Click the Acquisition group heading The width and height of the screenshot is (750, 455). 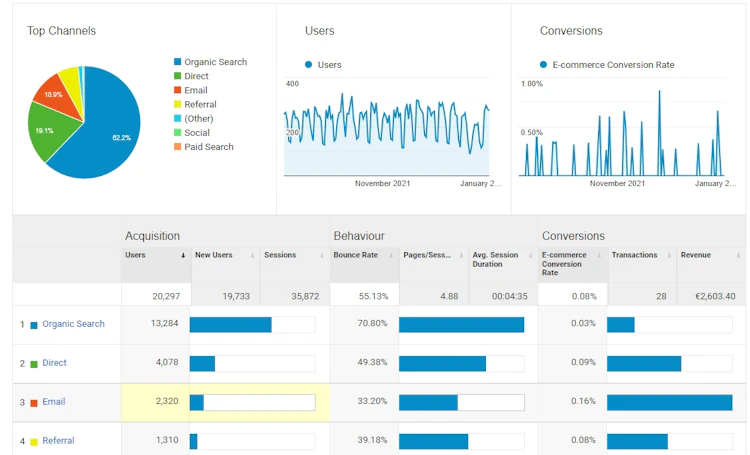tap(153, 236)
